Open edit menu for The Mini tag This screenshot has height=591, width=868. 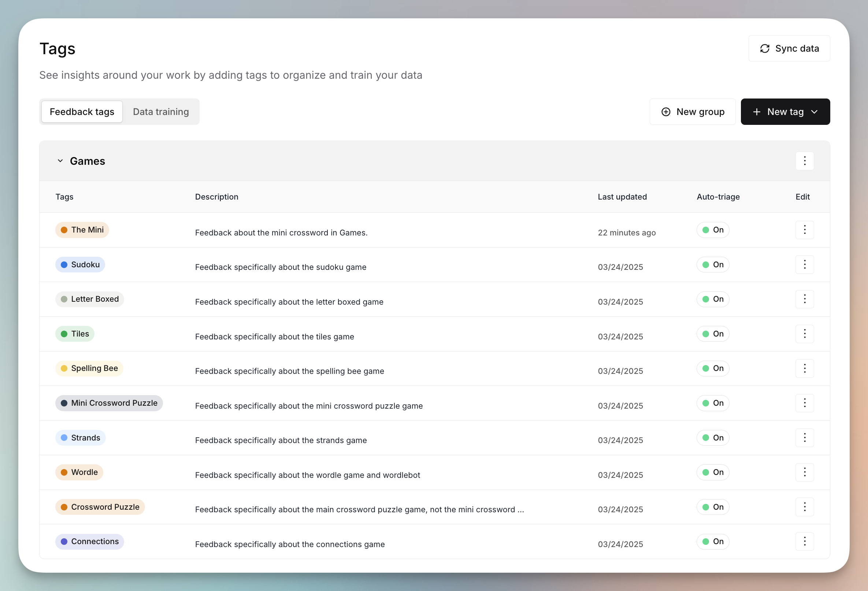(805, 230)
